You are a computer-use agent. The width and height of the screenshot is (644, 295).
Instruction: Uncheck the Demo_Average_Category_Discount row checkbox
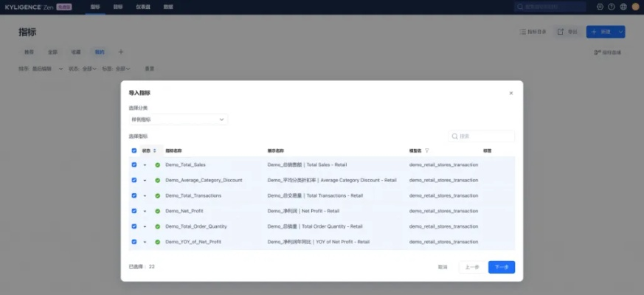[134, 180]
